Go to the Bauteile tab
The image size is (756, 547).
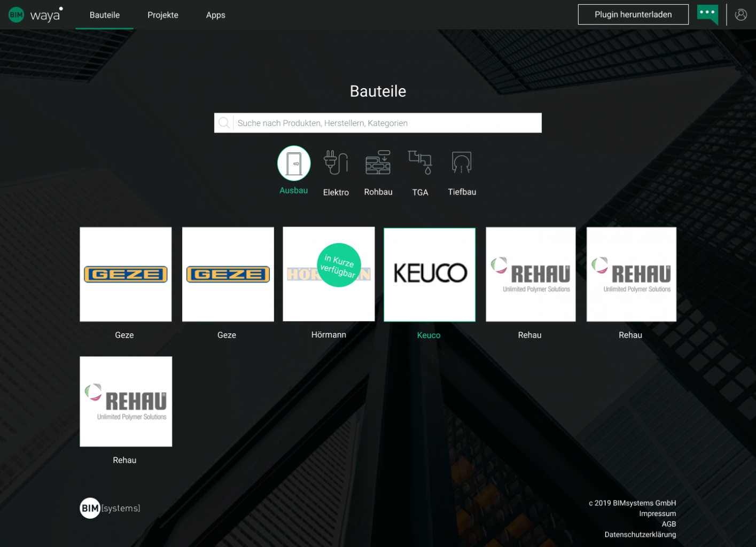tap(105, 15)
